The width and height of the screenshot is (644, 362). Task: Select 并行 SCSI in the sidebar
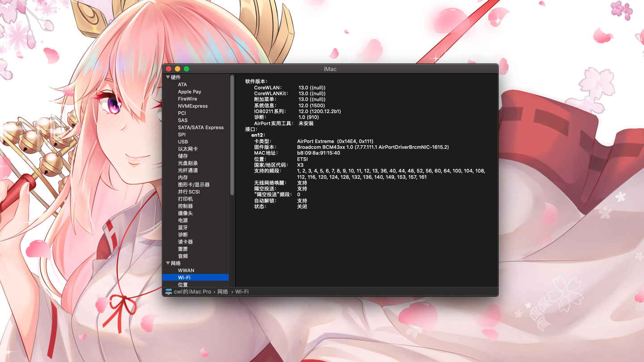189,192
